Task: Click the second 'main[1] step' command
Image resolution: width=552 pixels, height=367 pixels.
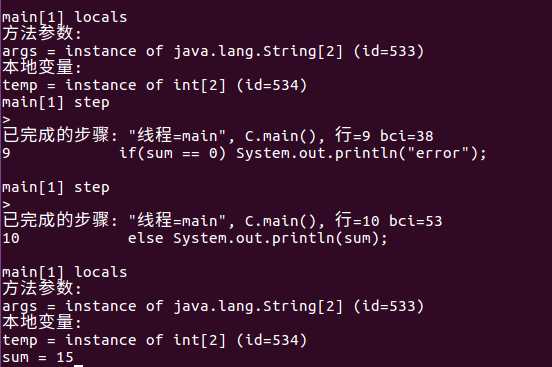Action: point(56,187)
